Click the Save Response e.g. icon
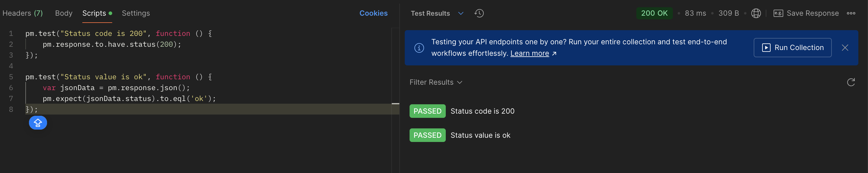 point(778,13)
